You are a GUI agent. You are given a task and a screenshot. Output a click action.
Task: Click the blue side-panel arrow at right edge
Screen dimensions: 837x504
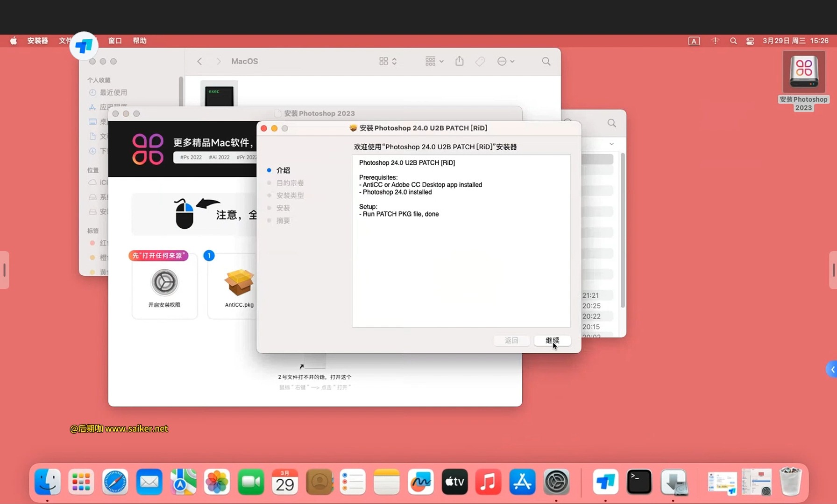coord(832,370)
